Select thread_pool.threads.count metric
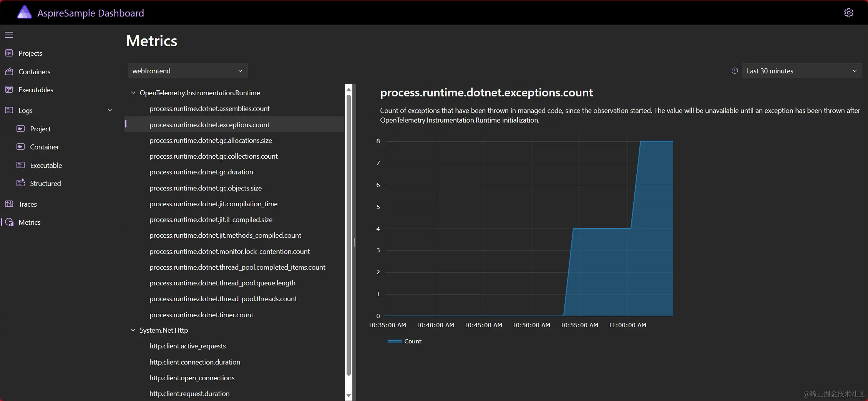This screenshot has width=868, height=401. coord(223,298)
